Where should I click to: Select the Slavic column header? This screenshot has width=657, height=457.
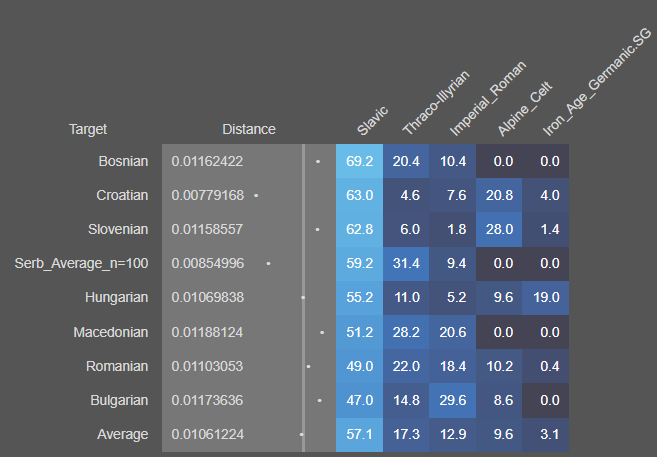point(372,121)
